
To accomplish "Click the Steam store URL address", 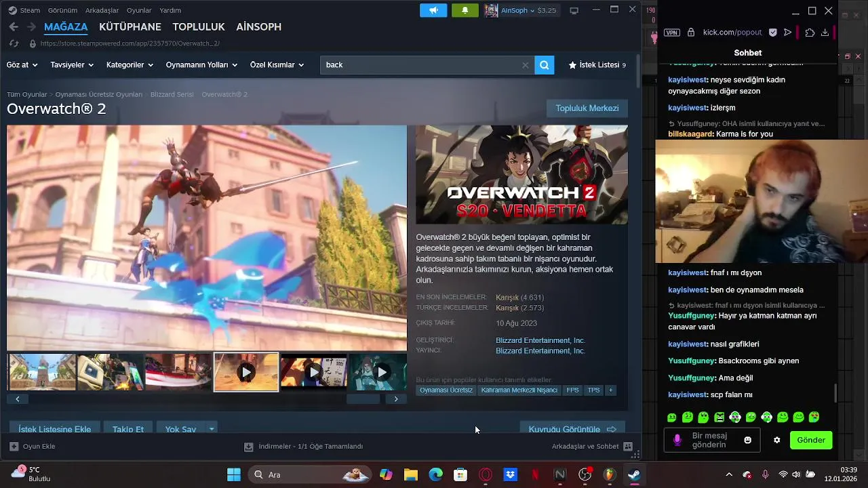I will pyautogui.click(x=130, y=43).
